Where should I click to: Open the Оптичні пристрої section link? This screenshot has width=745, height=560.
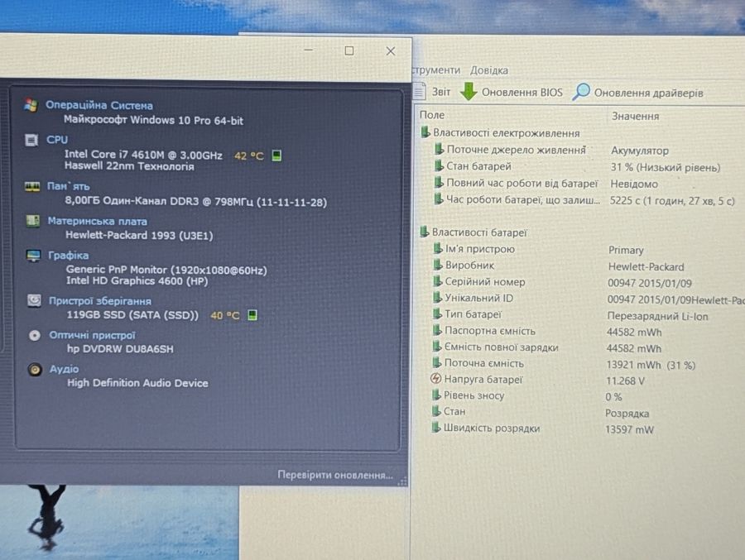pyautogui.click(x=92, y=335)
